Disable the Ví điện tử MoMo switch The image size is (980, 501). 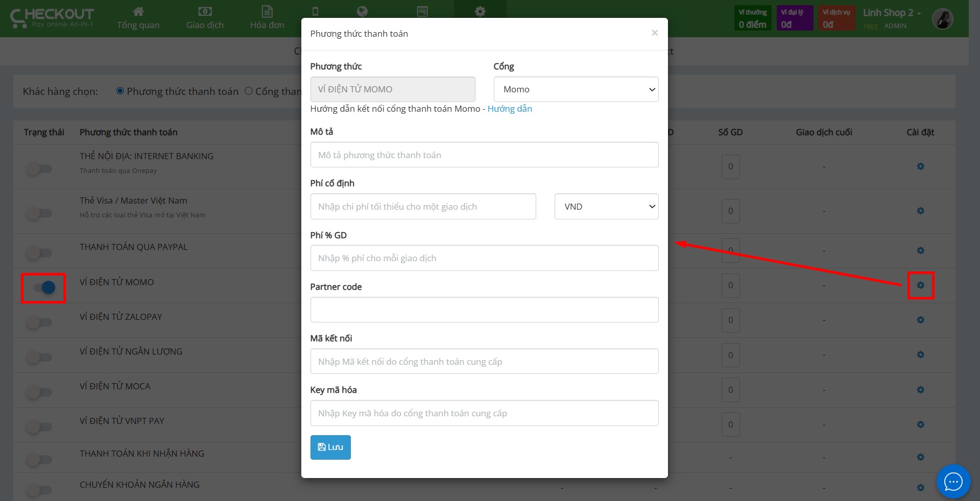(44, 288)
